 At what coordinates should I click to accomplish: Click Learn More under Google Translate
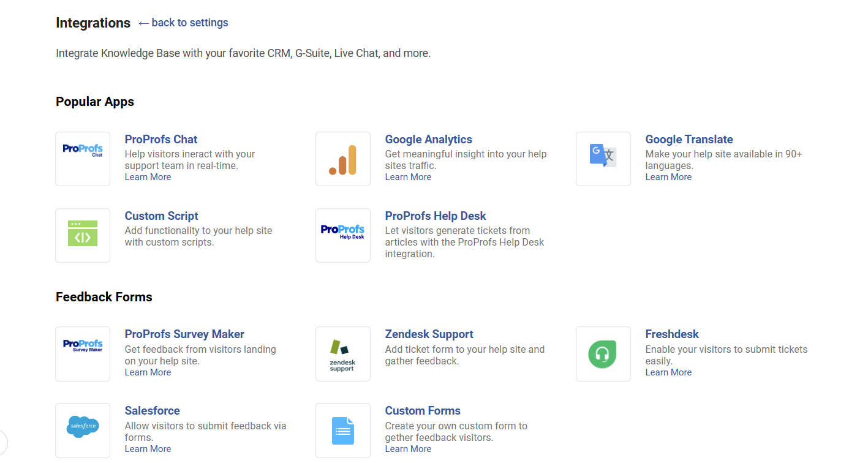[x=668, y=177]
